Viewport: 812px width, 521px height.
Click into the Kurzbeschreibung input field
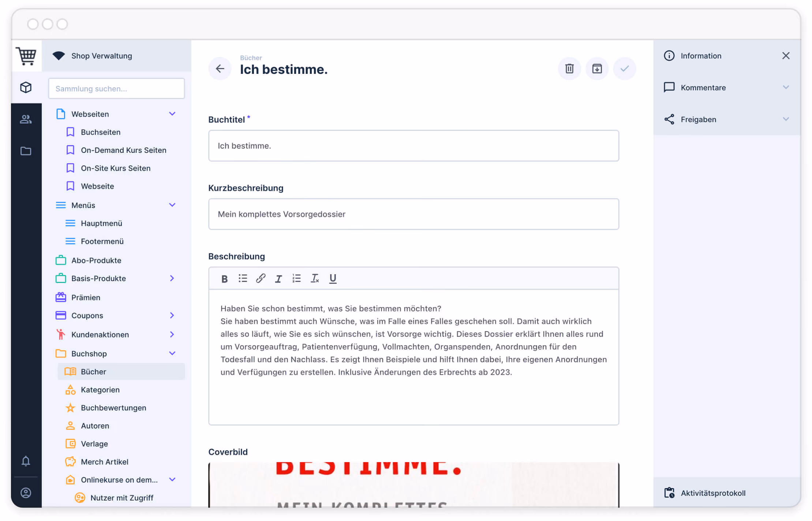(414, 214)
